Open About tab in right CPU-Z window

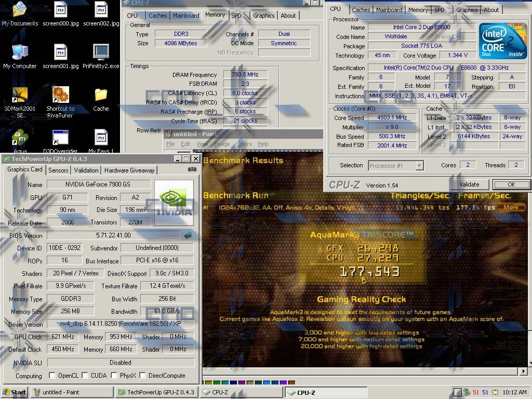(491, 10)
